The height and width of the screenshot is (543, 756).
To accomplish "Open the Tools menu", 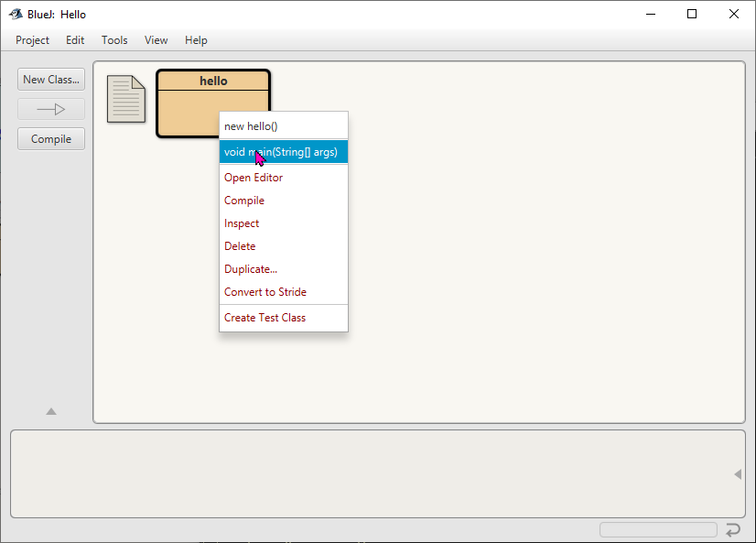I will [114, 40].
